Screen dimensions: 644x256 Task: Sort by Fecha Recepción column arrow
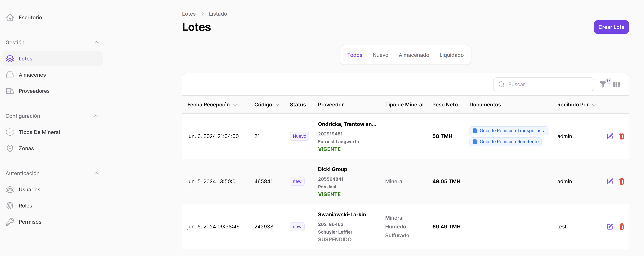click(235, 105)
